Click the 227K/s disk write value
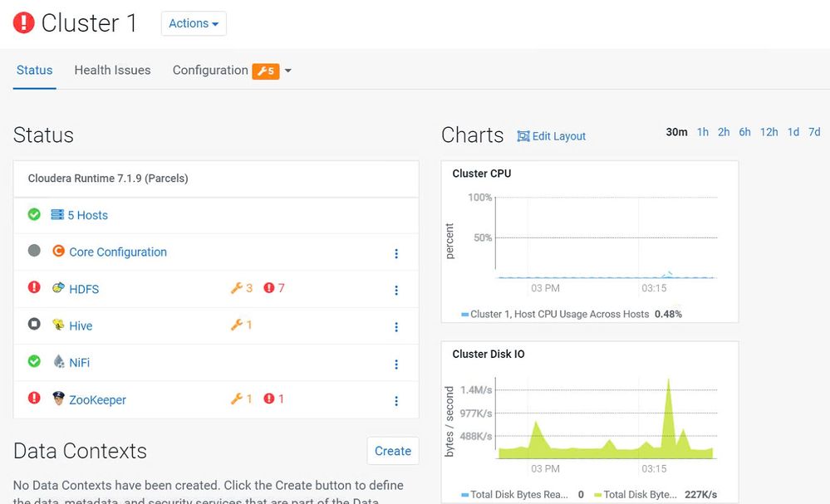 click(x=701, y=495)
